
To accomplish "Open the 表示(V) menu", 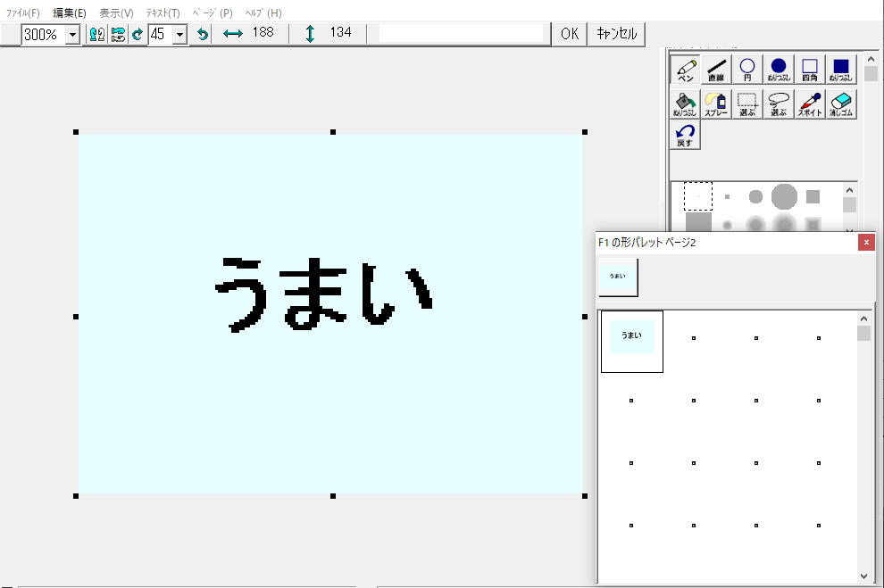I will 117,12.
